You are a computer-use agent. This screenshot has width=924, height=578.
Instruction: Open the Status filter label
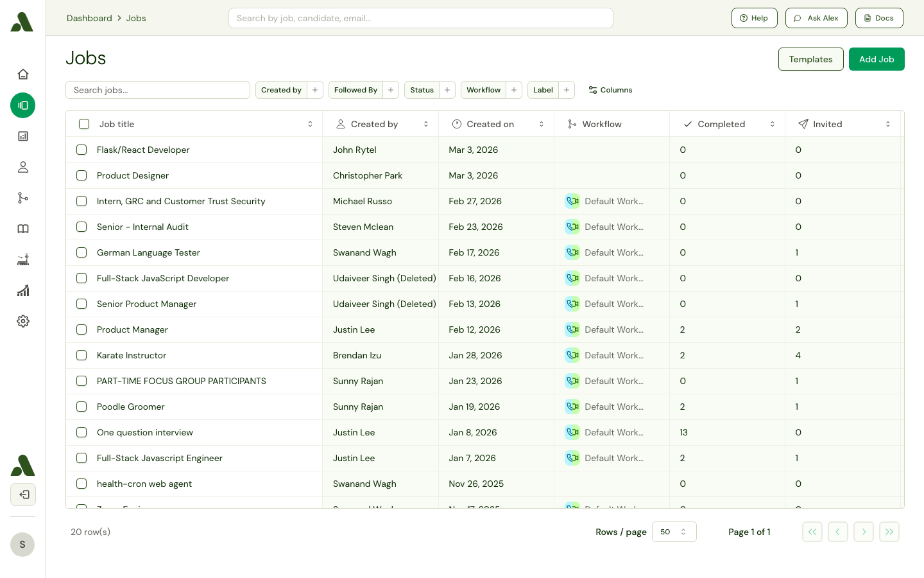tap(422, 90)
